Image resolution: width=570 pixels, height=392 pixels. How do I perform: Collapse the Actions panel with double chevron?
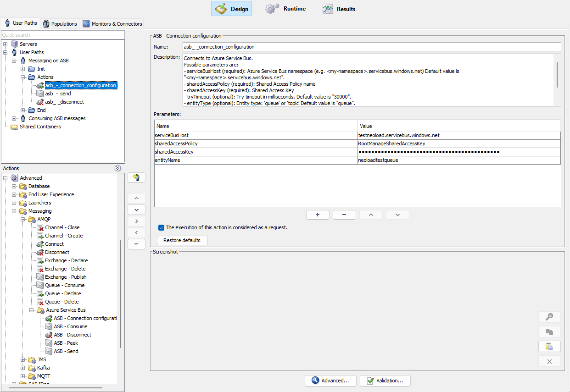118,168
